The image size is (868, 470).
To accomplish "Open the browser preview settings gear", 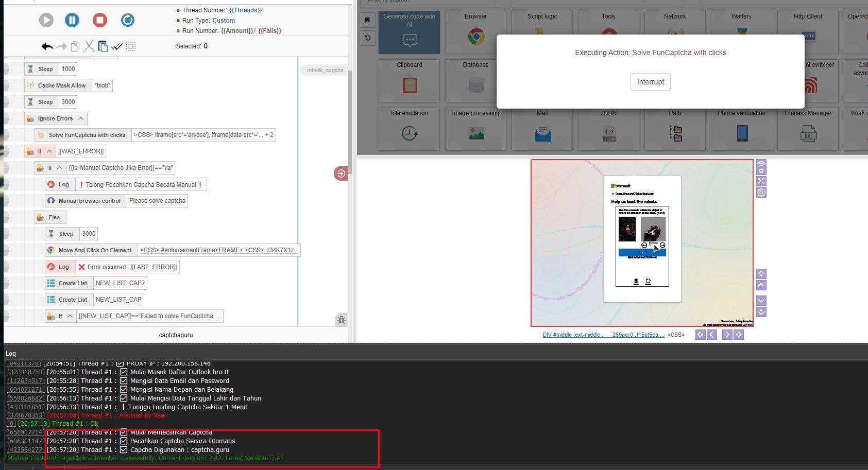I will tap(761, 192).
